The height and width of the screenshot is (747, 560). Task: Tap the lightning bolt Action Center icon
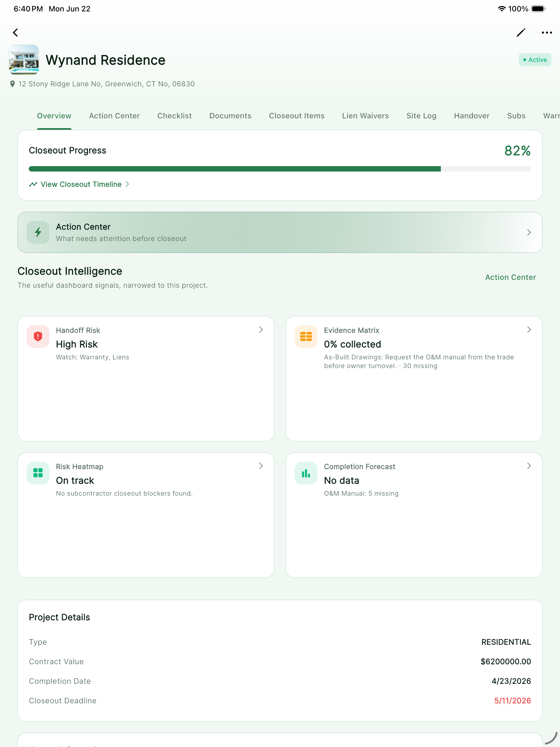38,232
